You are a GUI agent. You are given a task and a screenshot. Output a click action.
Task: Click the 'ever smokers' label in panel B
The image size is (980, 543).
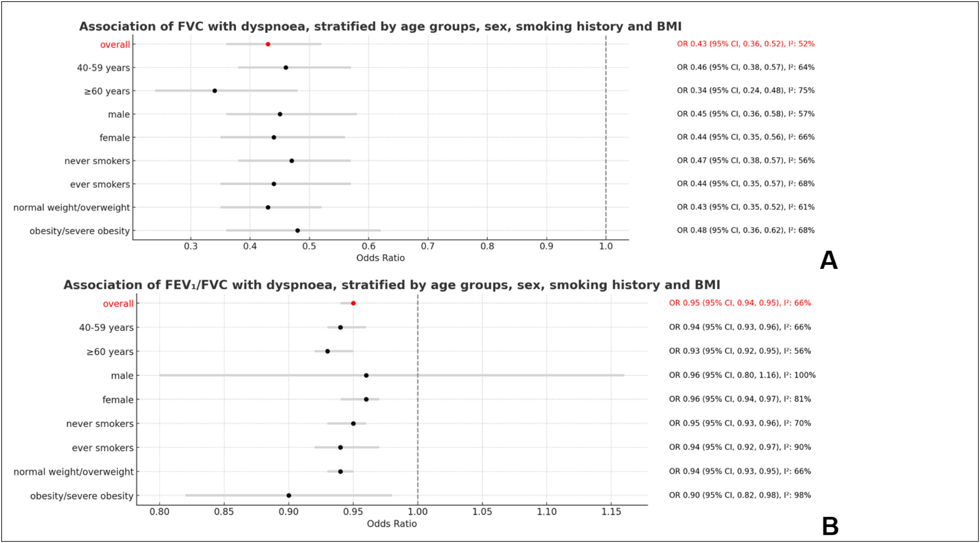point(103,448)
